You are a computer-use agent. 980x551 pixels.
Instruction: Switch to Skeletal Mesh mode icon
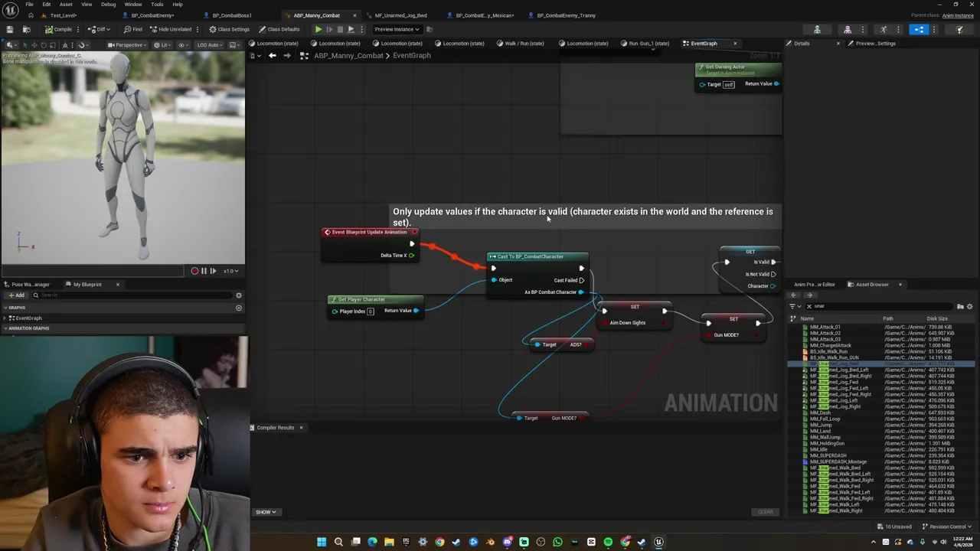pos(848,29)
